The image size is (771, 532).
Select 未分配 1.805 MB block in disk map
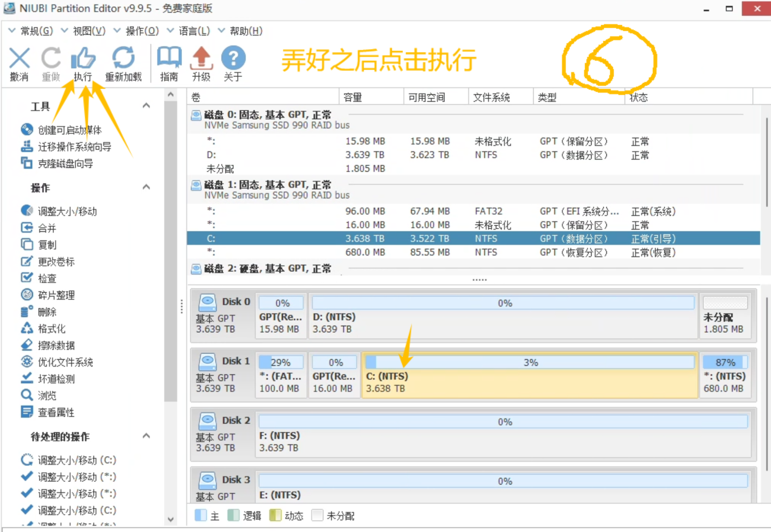click(x=725, y=316)
